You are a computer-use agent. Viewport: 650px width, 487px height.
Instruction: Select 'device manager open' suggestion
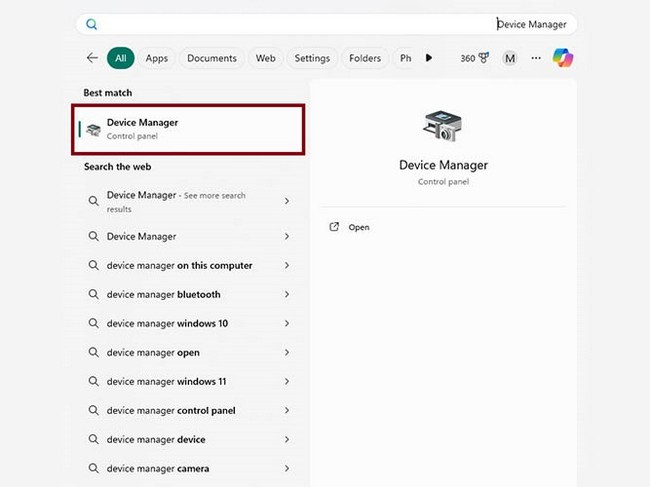tap(188, 352)
